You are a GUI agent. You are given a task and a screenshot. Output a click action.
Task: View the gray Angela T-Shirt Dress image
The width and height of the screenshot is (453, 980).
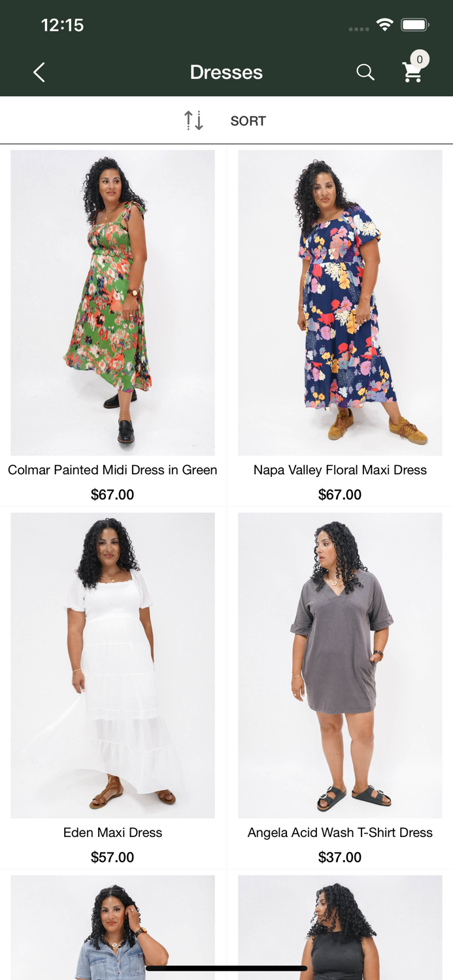(x=340, y=665)
